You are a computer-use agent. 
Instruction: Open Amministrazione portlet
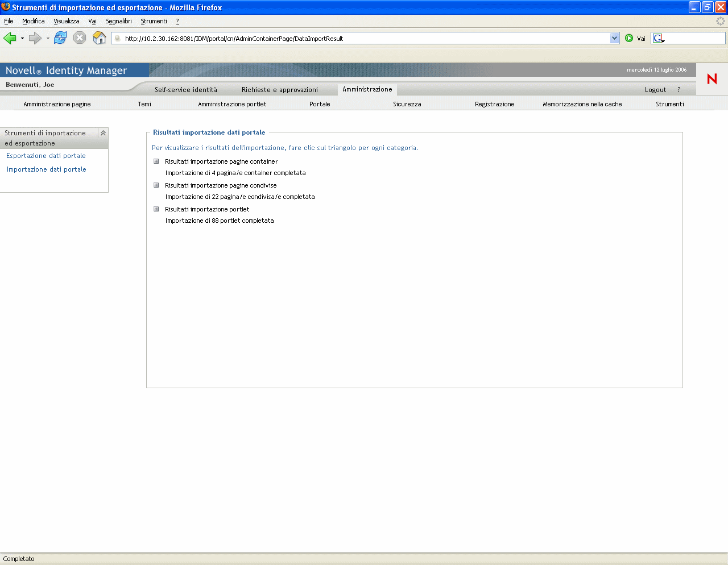click(x=232, y=104)
